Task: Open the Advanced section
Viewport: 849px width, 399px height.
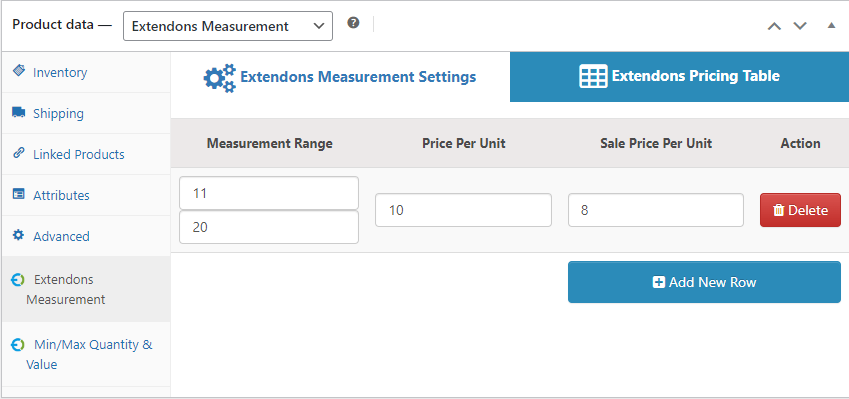Action: point(86,237)
